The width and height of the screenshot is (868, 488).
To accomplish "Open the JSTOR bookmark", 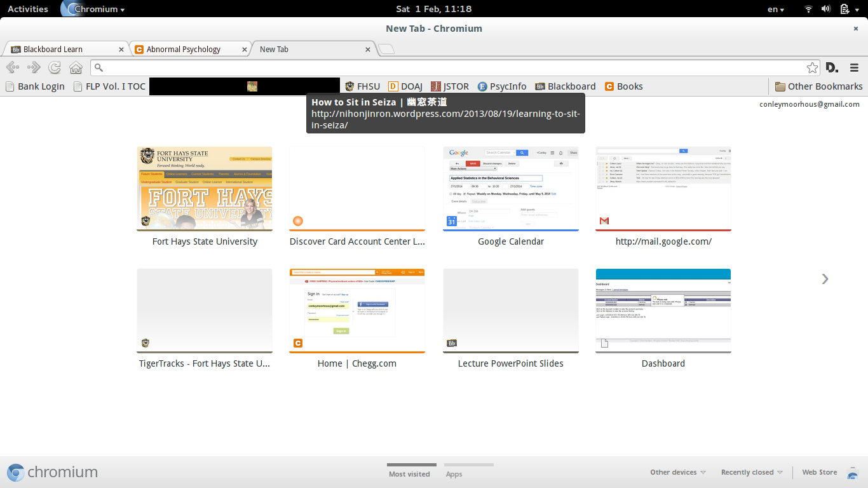I will 450,86.
